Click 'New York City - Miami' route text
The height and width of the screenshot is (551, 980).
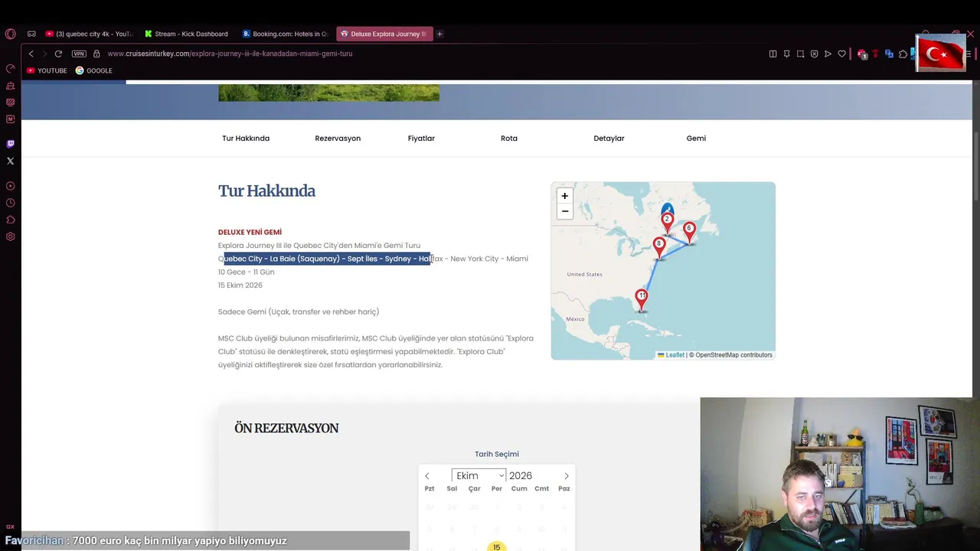click(x=489, y=259)
